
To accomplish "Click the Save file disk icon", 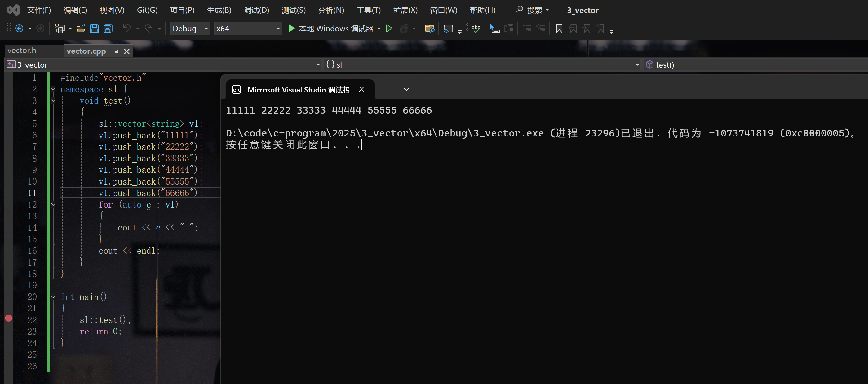I will [x=94, y=29].
